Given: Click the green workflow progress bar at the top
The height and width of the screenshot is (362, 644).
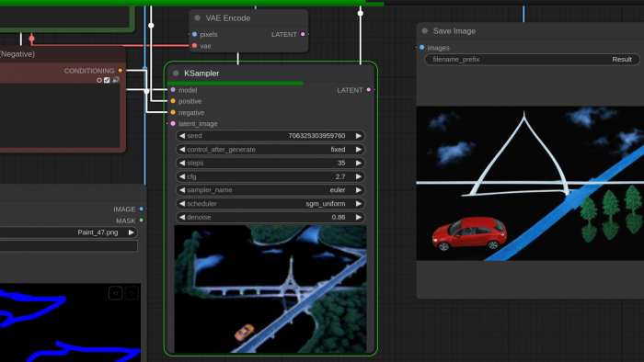Looking at the screenshot, I should click(191, 3).
